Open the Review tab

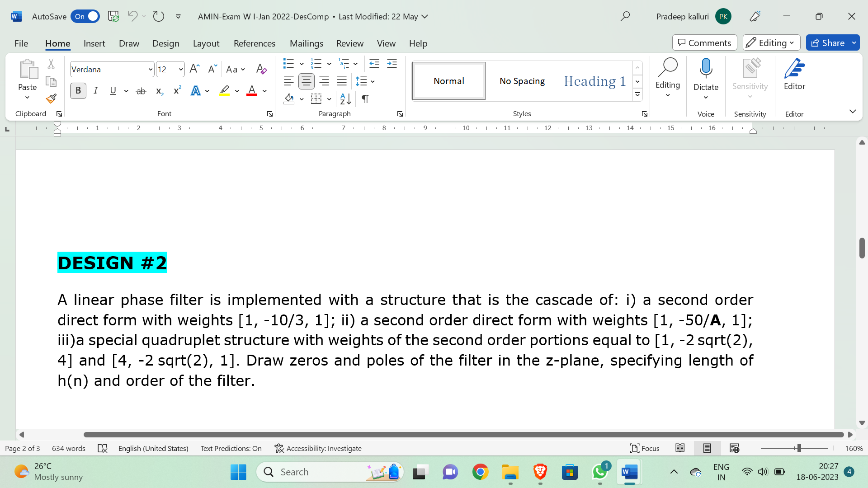point(349,43)
